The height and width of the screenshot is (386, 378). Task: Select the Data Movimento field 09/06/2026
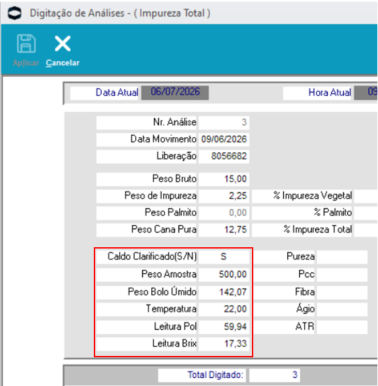click(x=224, y=139)
